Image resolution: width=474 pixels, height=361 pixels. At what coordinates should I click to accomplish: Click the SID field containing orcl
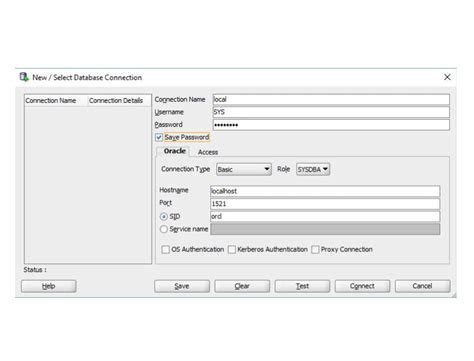[325, 216]
